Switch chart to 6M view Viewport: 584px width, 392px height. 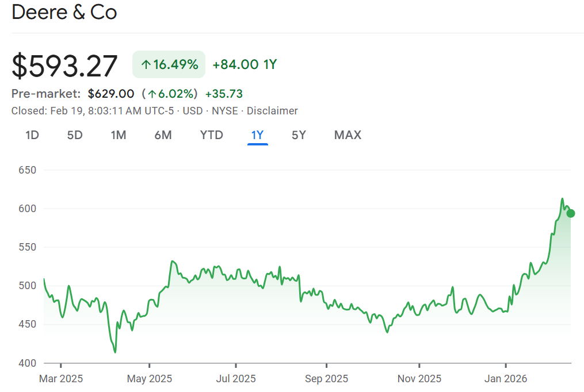(x=163, y=135)
